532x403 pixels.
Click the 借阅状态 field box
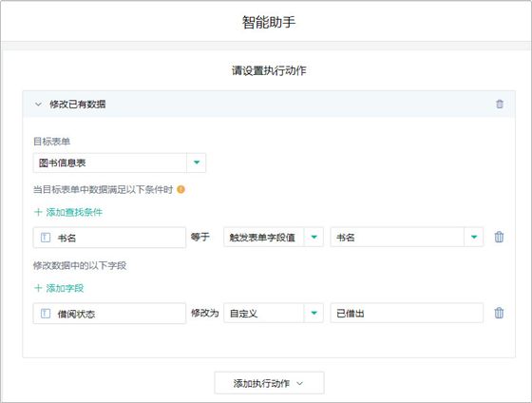pyautogui.click(x=109, y=314)
